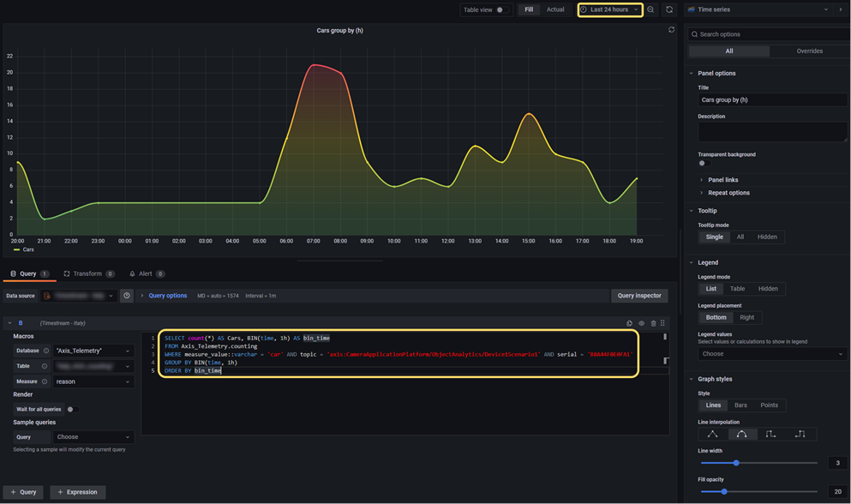Select the All options tab

pos(729,51)
